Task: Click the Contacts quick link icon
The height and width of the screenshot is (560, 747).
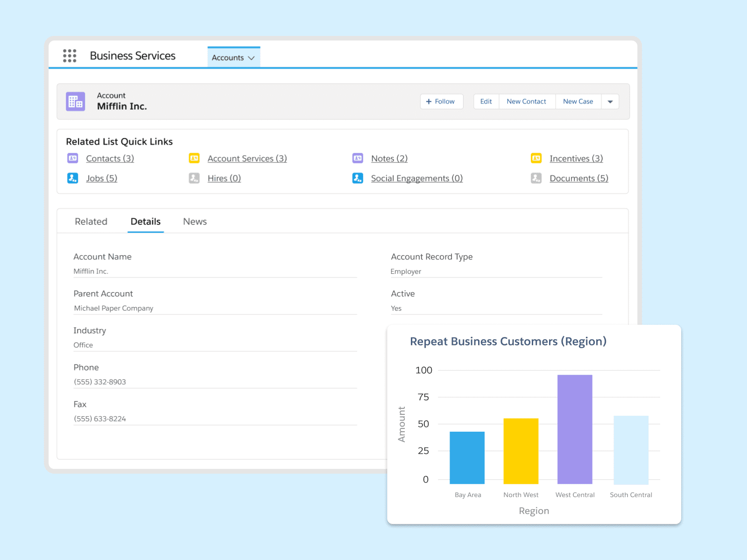Action: point(72,158)
